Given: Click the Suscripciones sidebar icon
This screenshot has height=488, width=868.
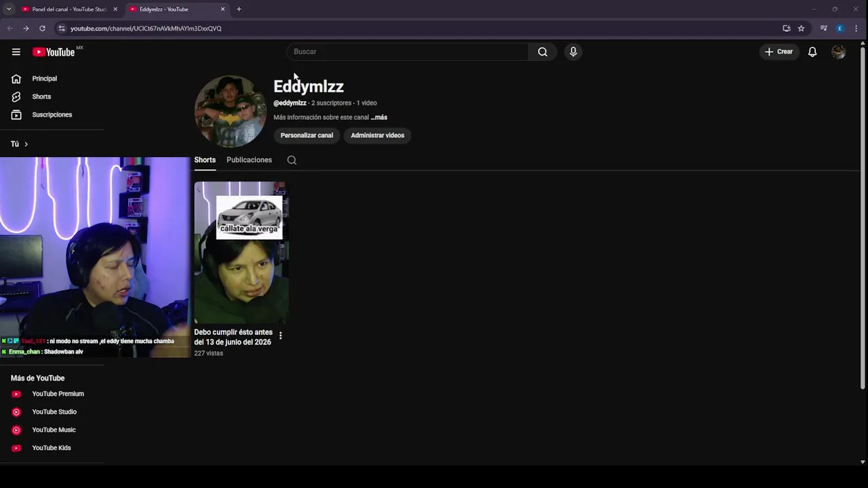Looking at the screenshot, I should pos(16,115).
